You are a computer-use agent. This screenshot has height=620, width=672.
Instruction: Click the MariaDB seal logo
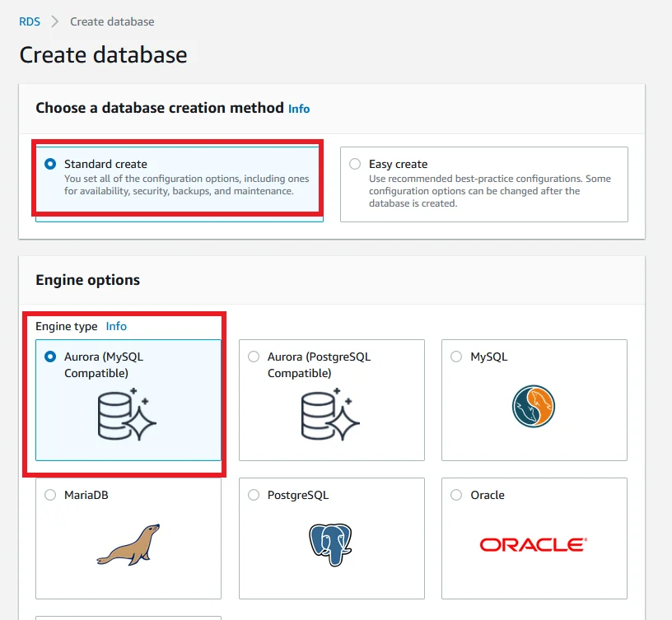128,544
